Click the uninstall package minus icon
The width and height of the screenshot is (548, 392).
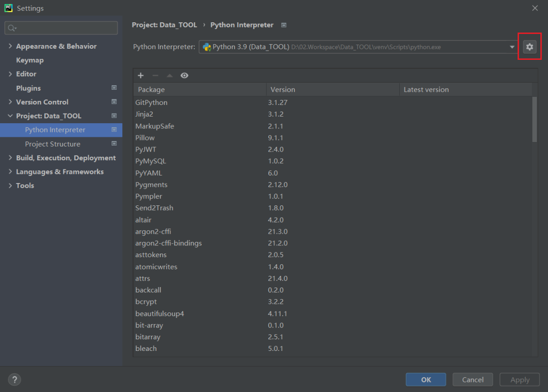point(155,76)
